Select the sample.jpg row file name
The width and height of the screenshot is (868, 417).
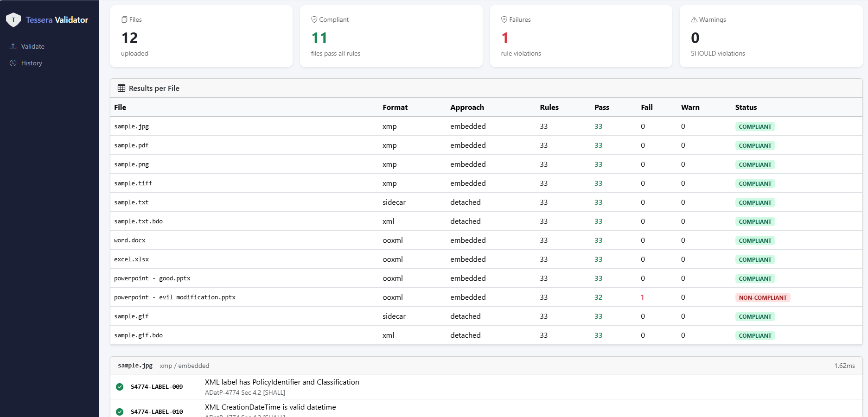click(132, 126)
